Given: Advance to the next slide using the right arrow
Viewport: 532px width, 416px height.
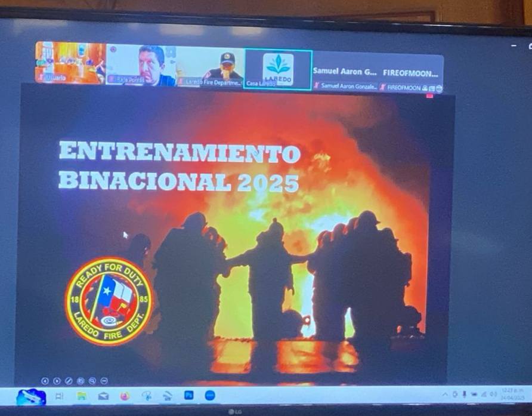Looking at the screenshot, I should click(x=57, y=380).
